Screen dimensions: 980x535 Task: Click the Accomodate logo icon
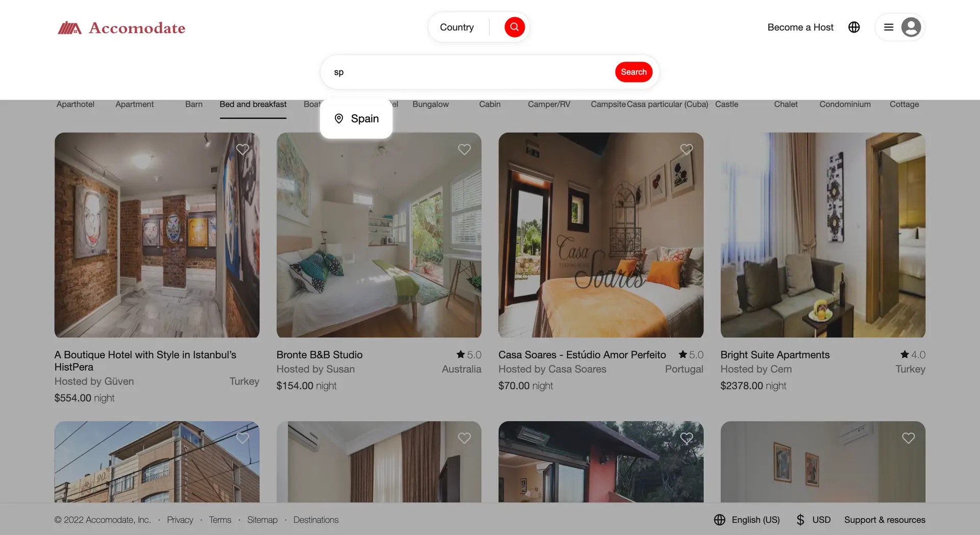tap(69, 28)
